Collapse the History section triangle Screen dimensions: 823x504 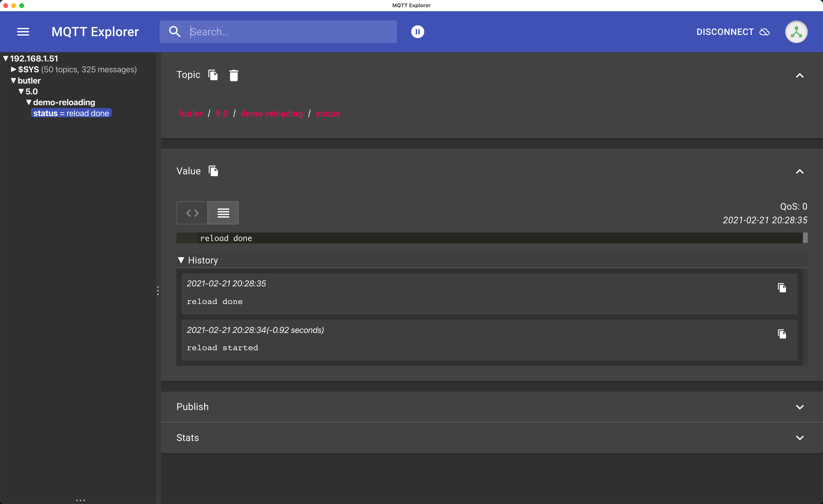coord(181,260)
